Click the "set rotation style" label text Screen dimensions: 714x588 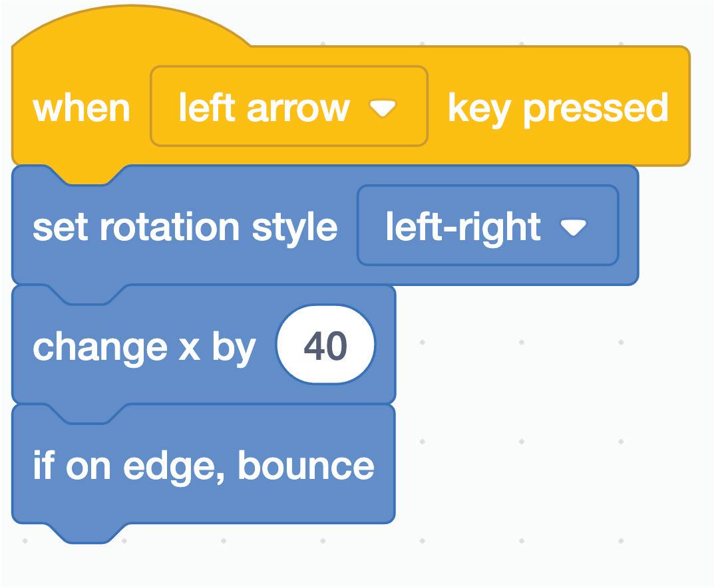pyautogui.click(x=185, y=227)
